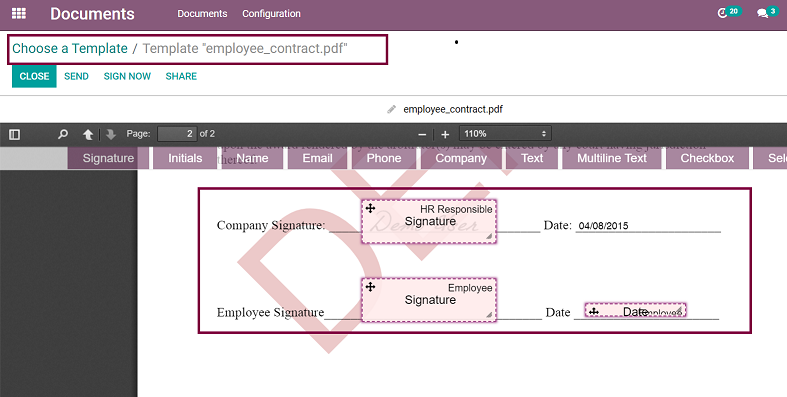Select the Employee Signature field
This screenshot has height=397, width=787.
tap(429, 300)
